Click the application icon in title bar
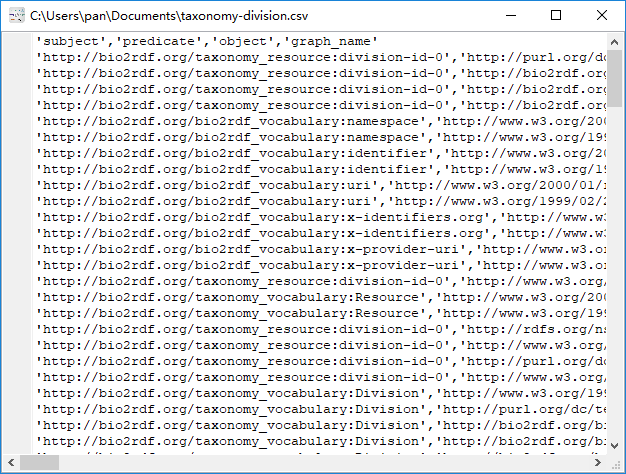Viewport: 626px width, 474px height. coord(15,15)
